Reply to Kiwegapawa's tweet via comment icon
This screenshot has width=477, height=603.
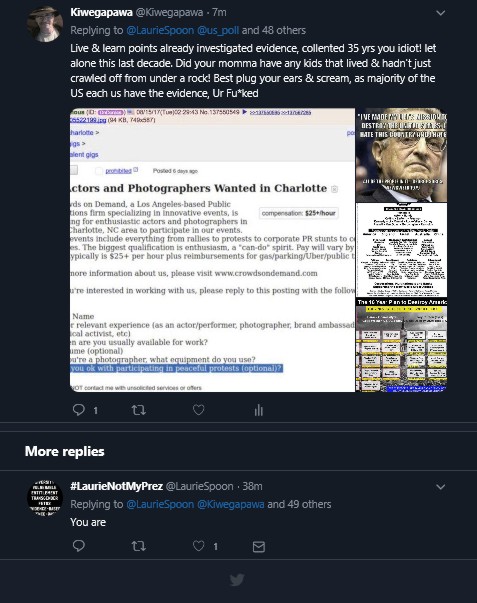click(79, 410)
